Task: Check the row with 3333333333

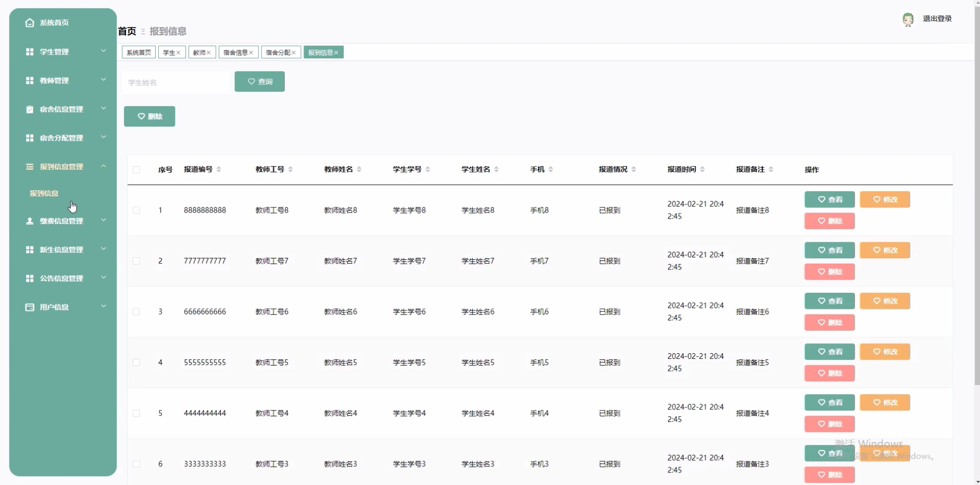Action: coord(136,464)
